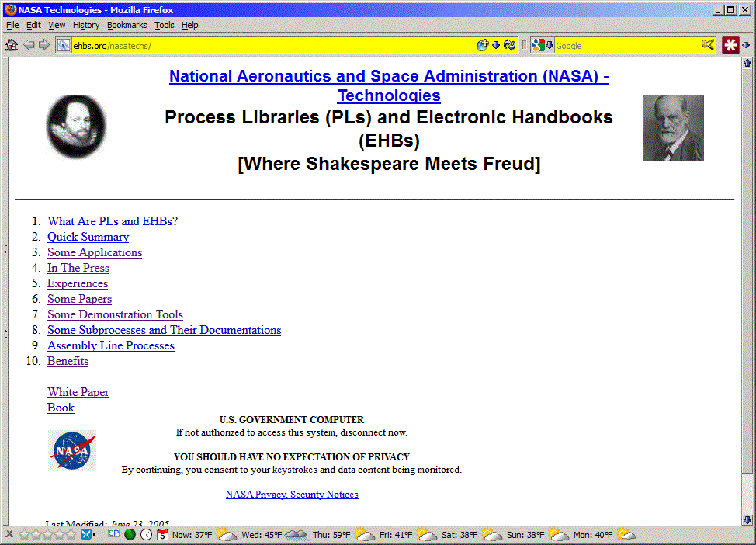Open the View menu
Viewport: 756px width, 545px height.
57,25
